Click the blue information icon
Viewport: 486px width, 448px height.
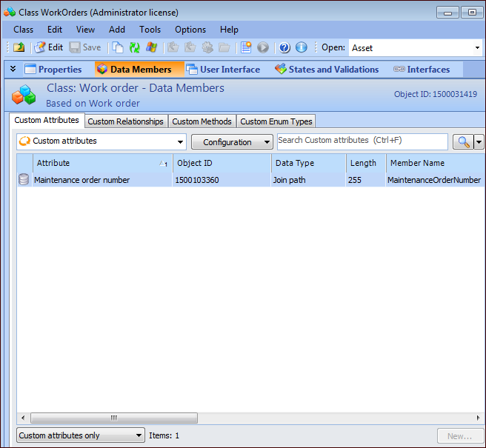(302, 47)
